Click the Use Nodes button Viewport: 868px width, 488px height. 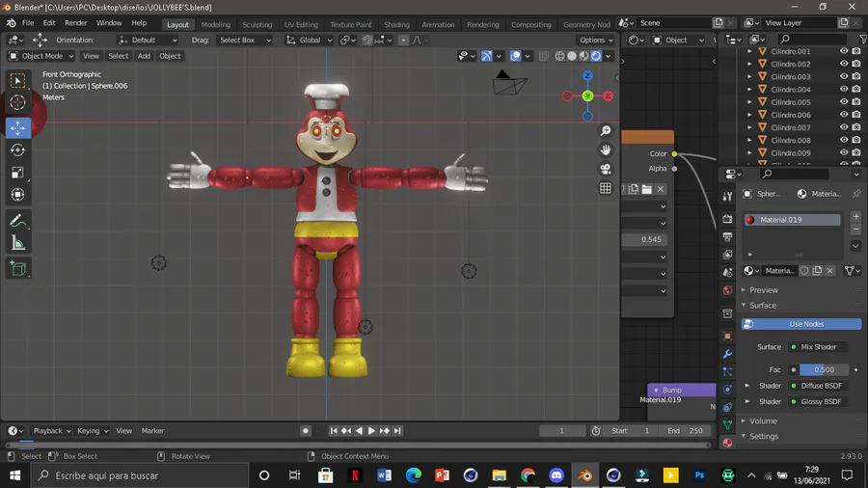coord(801,324)
